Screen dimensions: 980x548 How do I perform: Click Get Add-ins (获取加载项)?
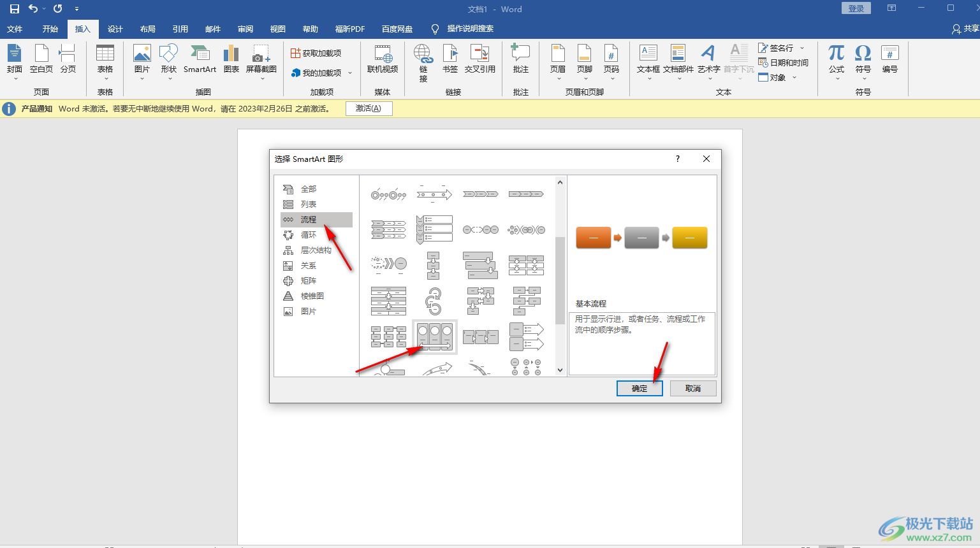(316, 53)
